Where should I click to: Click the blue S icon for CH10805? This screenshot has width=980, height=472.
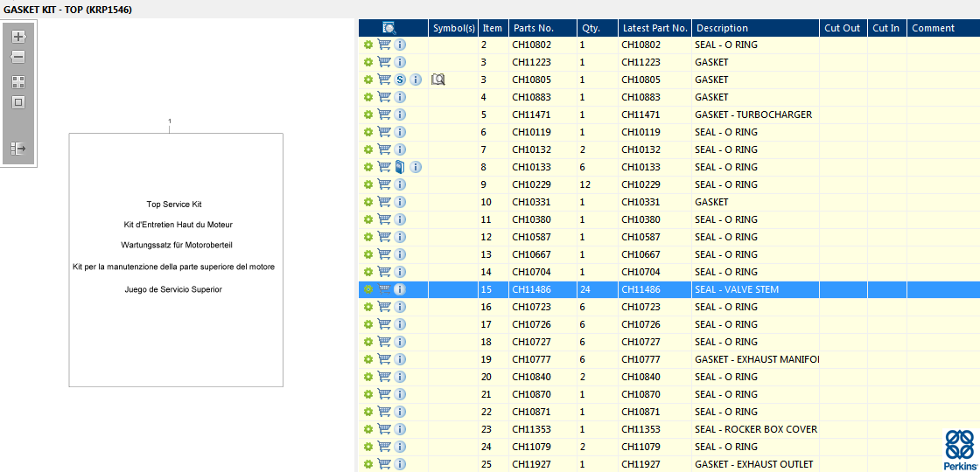point(400,80)
